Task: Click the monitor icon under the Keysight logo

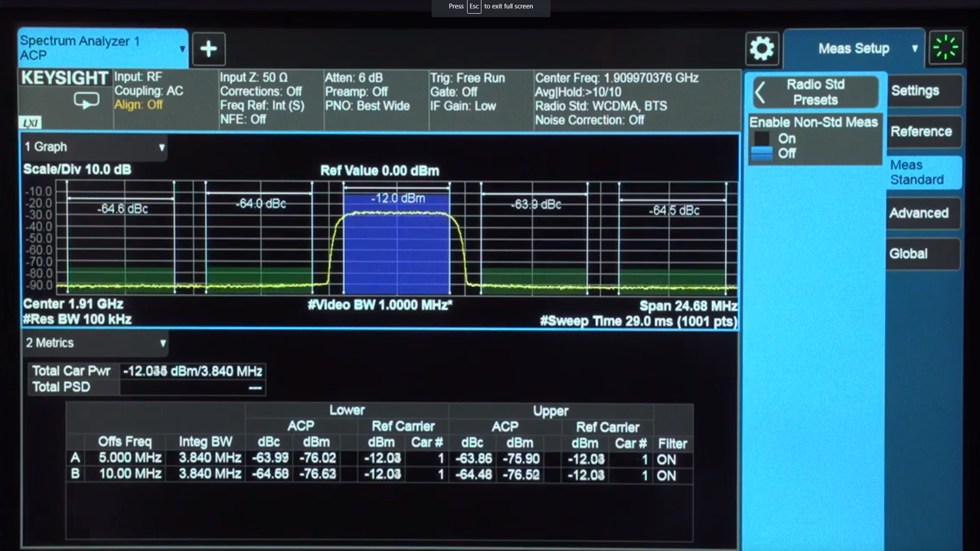Action: [86, 100]
